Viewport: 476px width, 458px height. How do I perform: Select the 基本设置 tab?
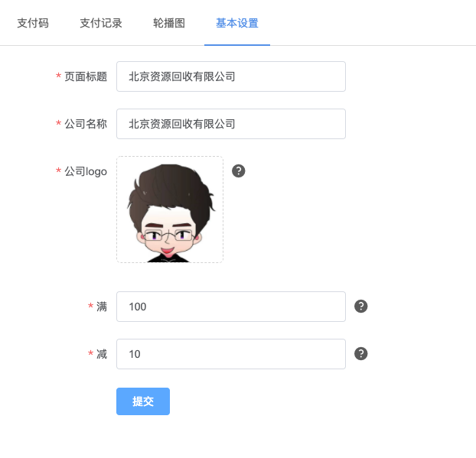click(237, 23)
